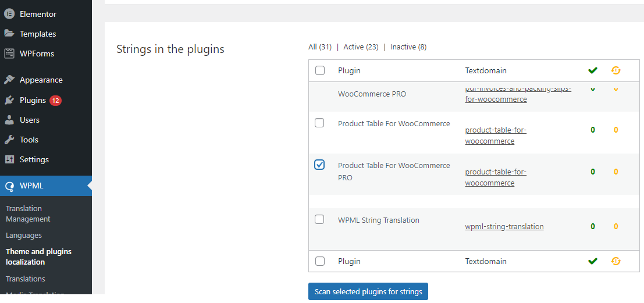Open WPForms in the admin menu
This screenshot has height=303, width=644.
[37, 54]
